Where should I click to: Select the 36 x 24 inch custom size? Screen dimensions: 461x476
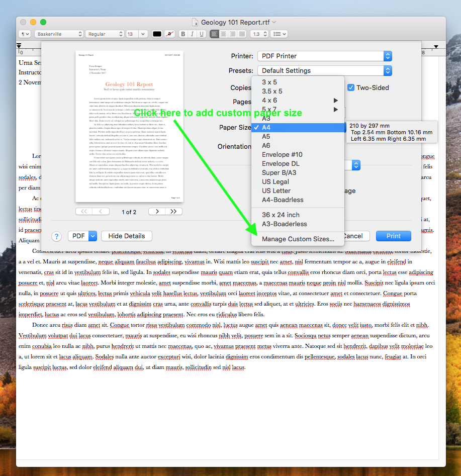click(298, 215)
